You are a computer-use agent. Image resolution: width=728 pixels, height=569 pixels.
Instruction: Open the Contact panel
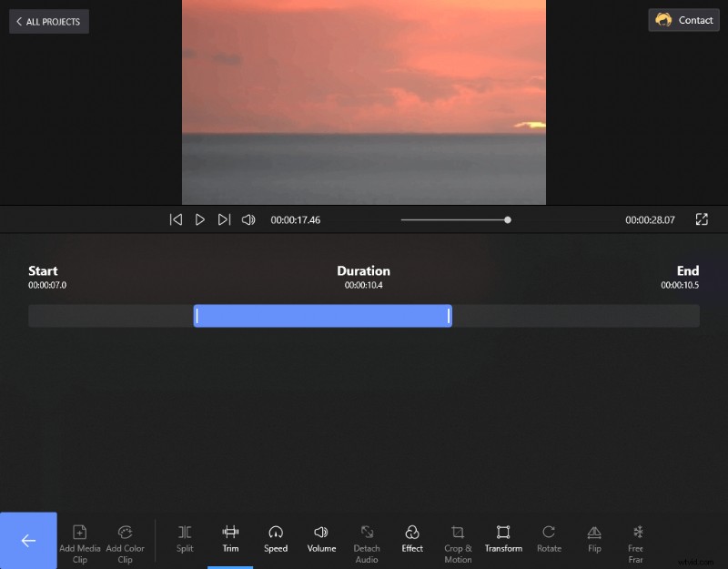pos(683,20)
